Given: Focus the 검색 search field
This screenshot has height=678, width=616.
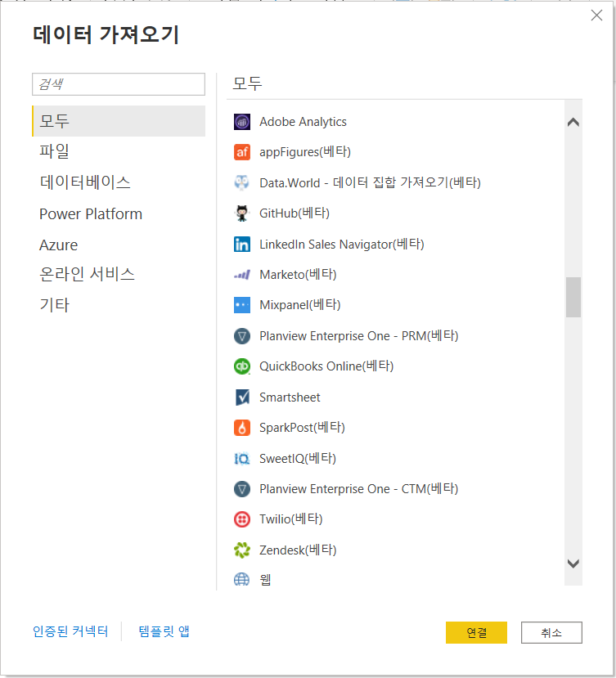Looking at the screenshot, I should [119, 84].
